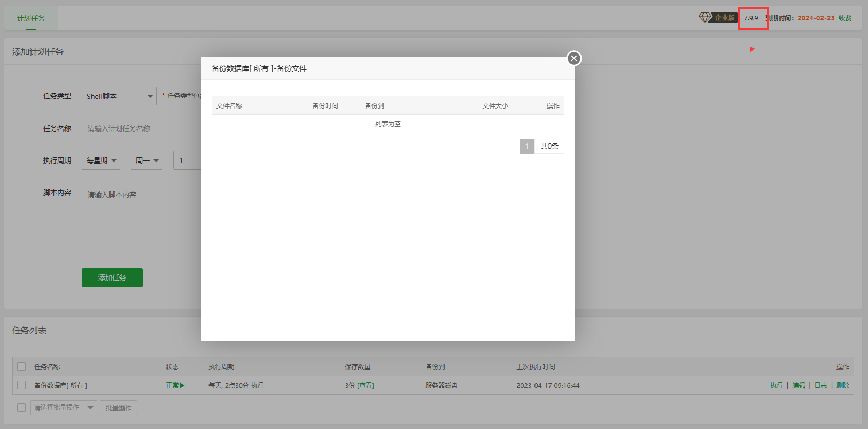Click the 每天, 2点30分 执行 cell

(236, 385)
